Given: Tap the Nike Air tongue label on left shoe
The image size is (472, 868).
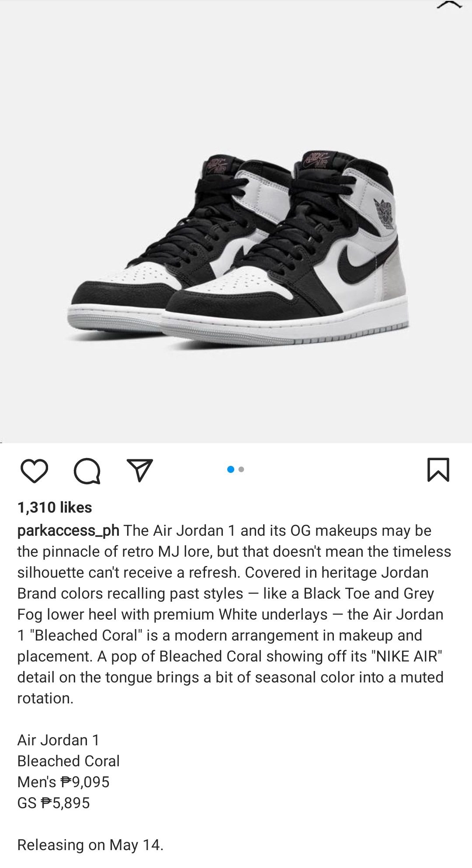Looking at the screenshot, I should coord(219,165).
